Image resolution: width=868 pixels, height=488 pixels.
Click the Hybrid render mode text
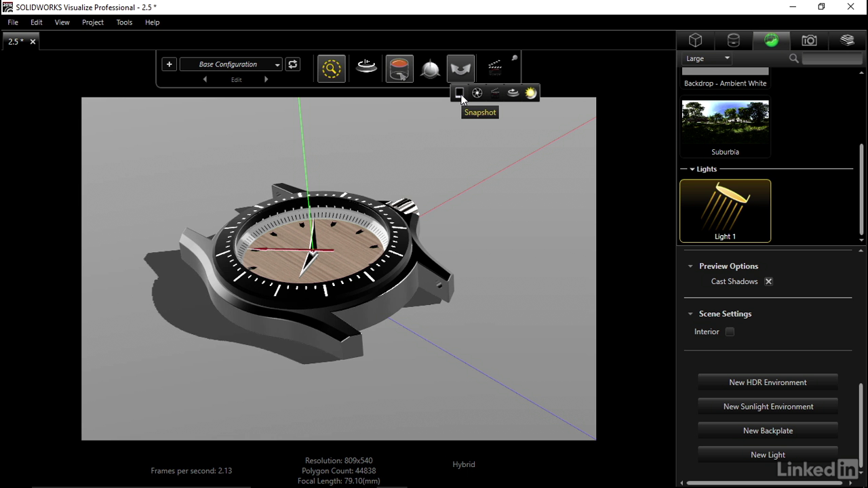pos(464,464)
